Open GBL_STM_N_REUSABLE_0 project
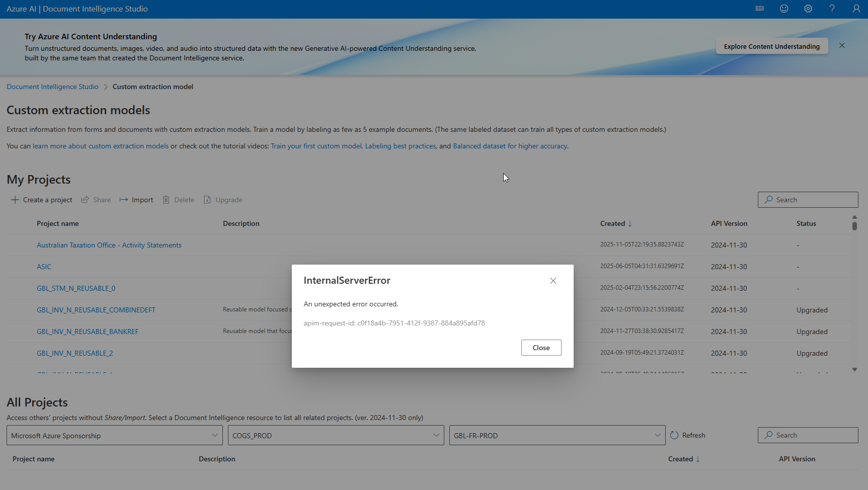 [76, 288]
